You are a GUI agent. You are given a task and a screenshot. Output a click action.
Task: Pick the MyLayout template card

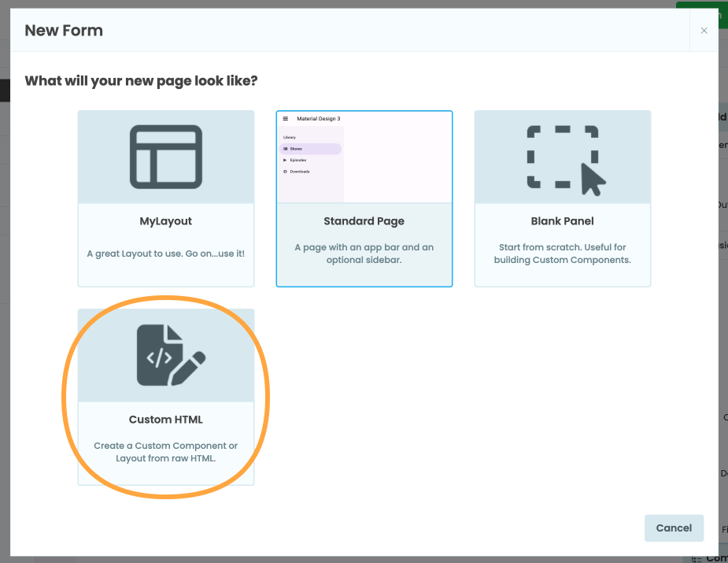[165, 198]
